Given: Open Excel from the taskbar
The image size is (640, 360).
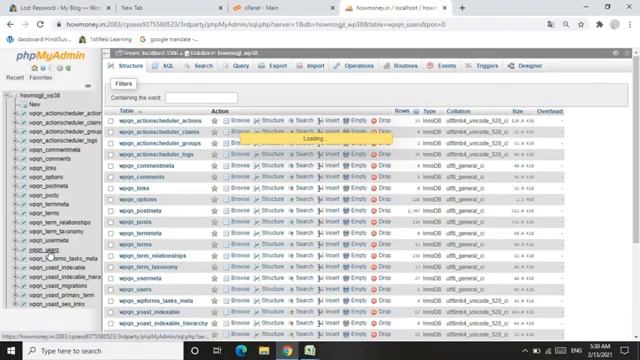Looking at the screenshot, I should pos(310,351).
